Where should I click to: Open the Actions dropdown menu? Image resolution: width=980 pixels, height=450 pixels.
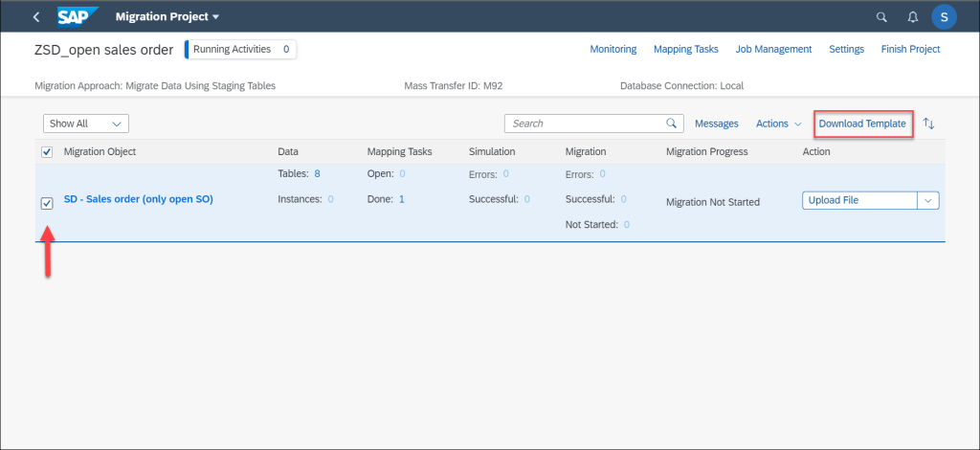tap(778, 124)
